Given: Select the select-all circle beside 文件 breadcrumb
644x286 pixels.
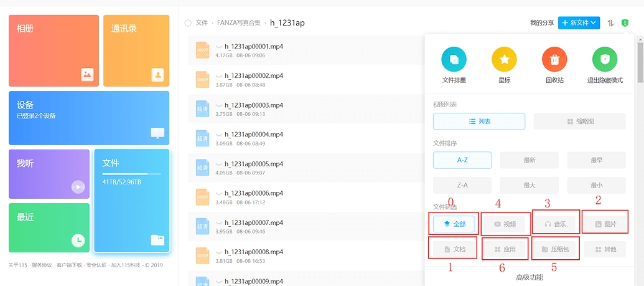Looking at the screenshot, I should click(189, 23).
